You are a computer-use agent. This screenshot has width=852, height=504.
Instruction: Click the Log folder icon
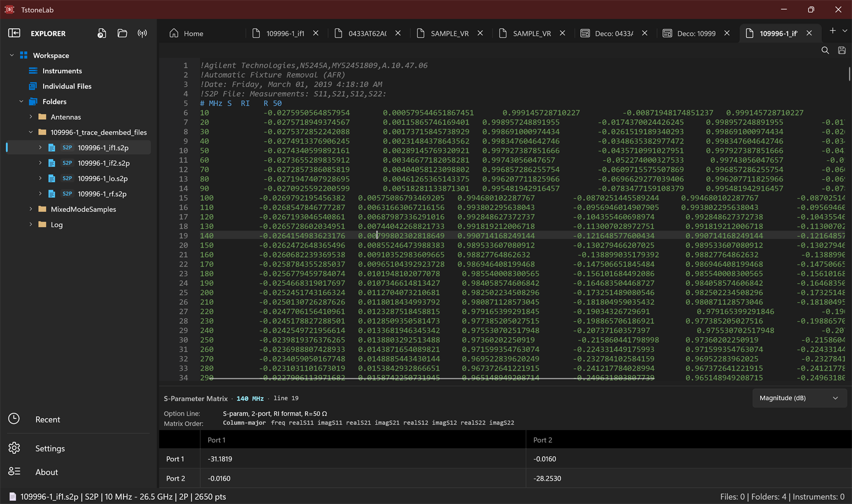tap(43, 225)
